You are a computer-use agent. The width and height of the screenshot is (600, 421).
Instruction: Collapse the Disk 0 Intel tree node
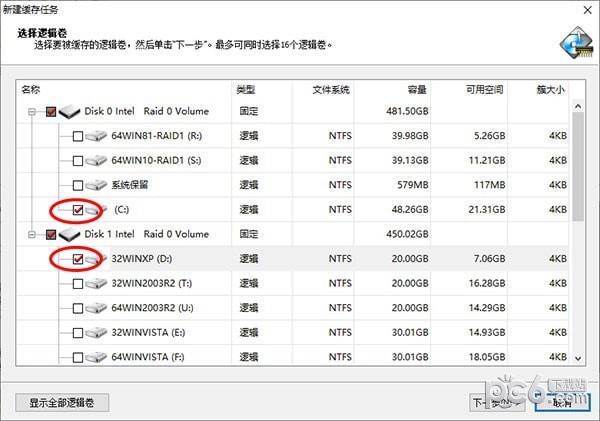[32, 112]
